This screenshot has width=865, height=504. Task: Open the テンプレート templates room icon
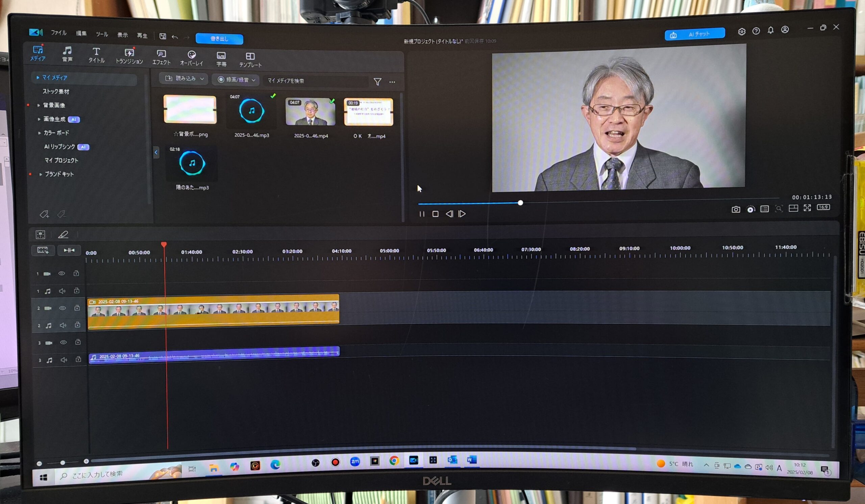250,60
